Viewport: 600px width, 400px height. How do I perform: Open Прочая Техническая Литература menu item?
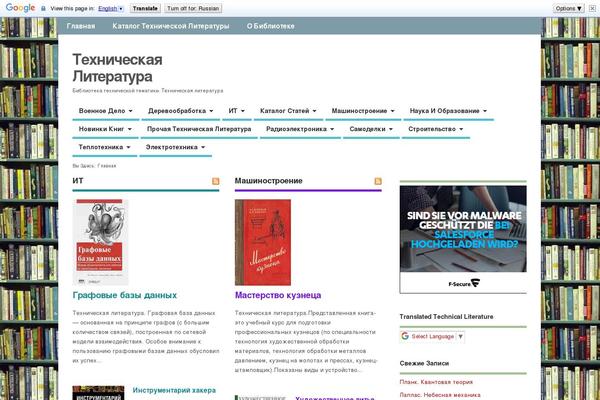(x=199, y=129)
